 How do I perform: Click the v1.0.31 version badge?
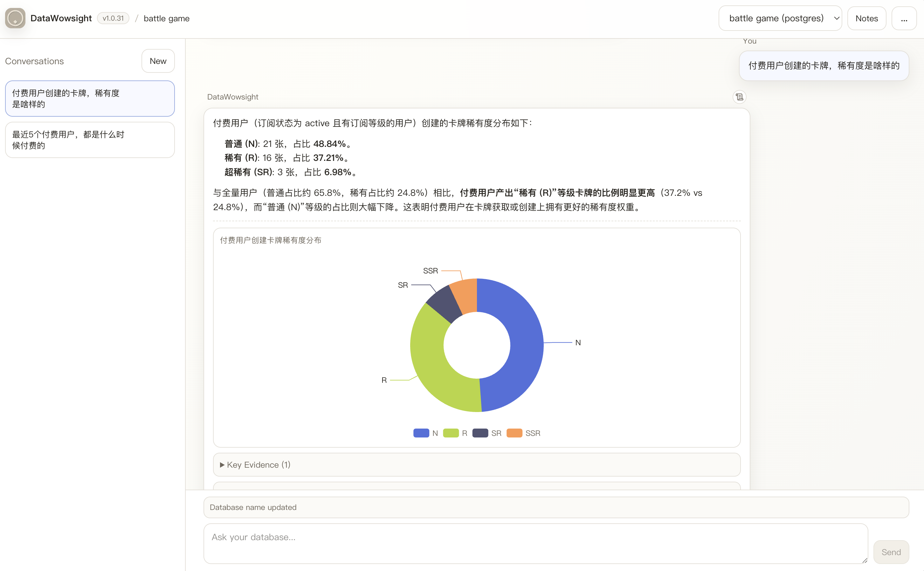click(x=113, y=18)
